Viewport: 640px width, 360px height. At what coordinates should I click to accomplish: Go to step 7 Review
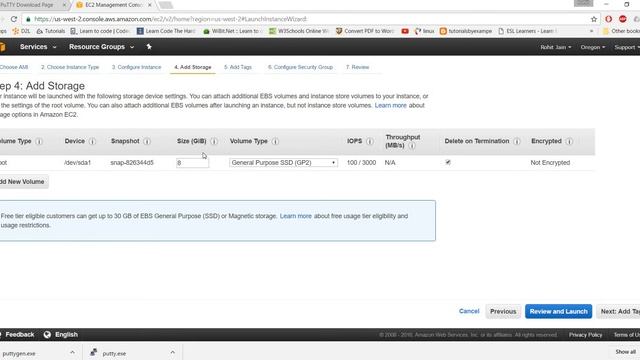click(358, 67)
